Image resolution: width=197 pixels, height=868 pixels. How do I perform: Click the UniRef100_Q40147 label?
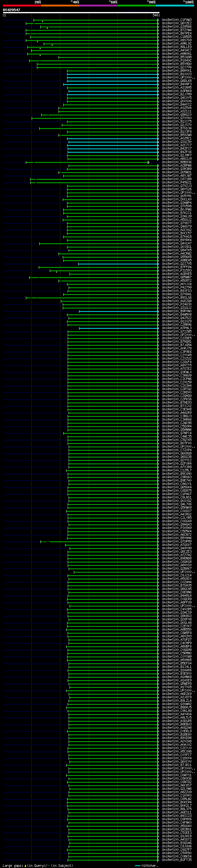coord(177,243)
